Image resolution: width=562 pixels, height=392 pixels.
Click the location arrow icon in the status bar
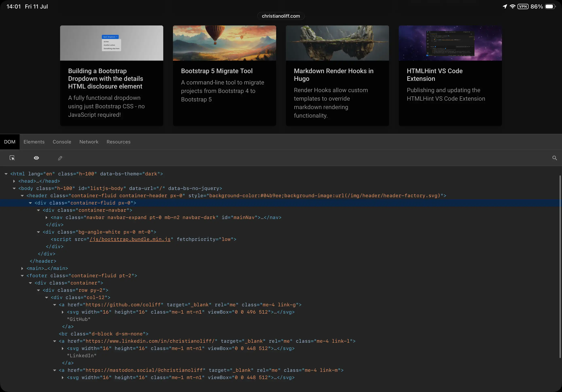(x=505, y=6)
